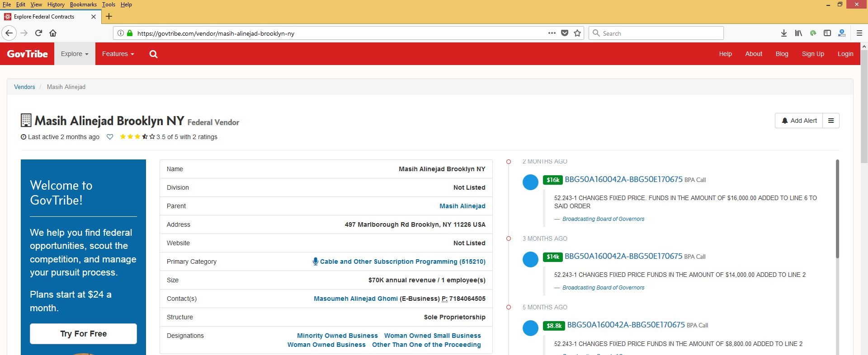868x355 pixels.
Task: Open the Downloads arrow icon
Action: click(x=784, y=33)
